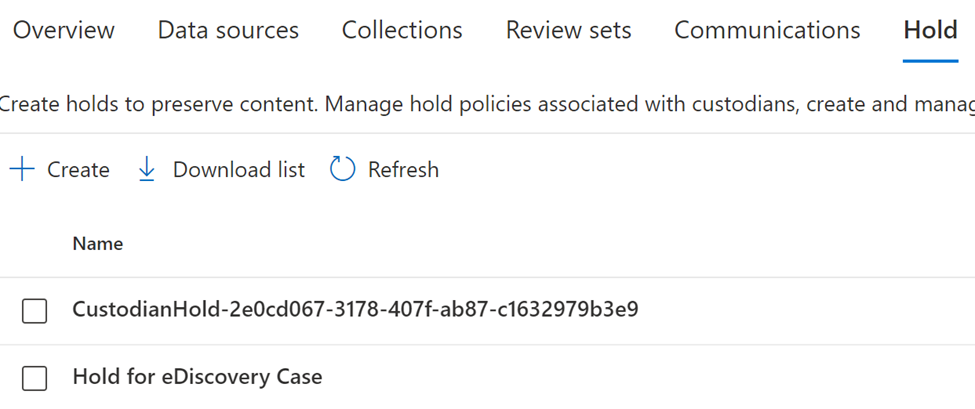Click the plus icon beside Create
The width and height of the screenshot is (975, 409).
pos(22,170)
